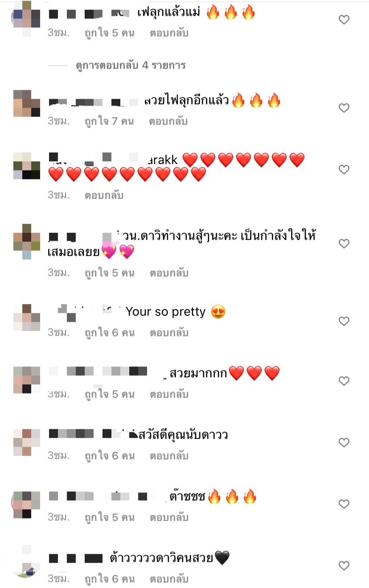Open profile picture of 'ต๊าชชช' commenter
The width and height of the screenshot is (369, 588).
27,505
